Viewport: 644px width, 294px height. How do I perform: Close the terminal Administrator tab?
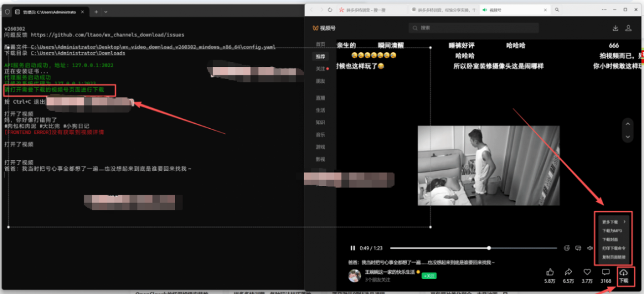pyautogui.click(x=84, y=12)
